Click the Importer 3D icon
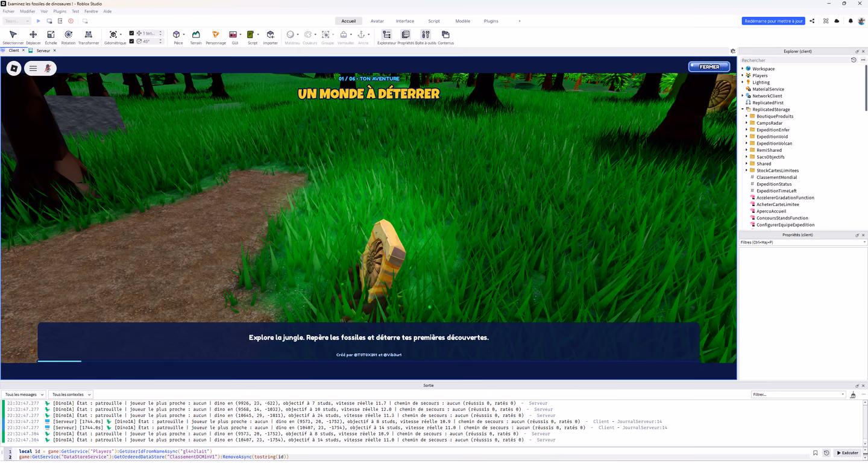This screenshot has height=470, width=868. coord(271,37)
